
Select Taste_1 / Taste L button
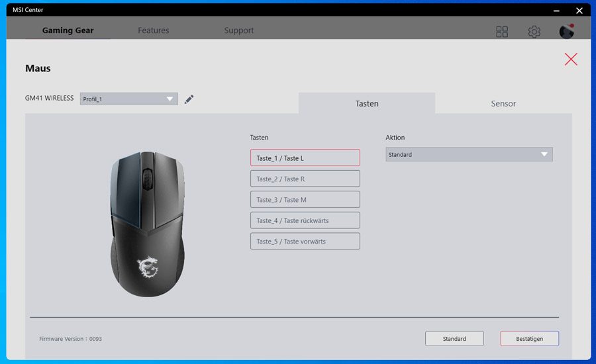[x=305, y=158]
